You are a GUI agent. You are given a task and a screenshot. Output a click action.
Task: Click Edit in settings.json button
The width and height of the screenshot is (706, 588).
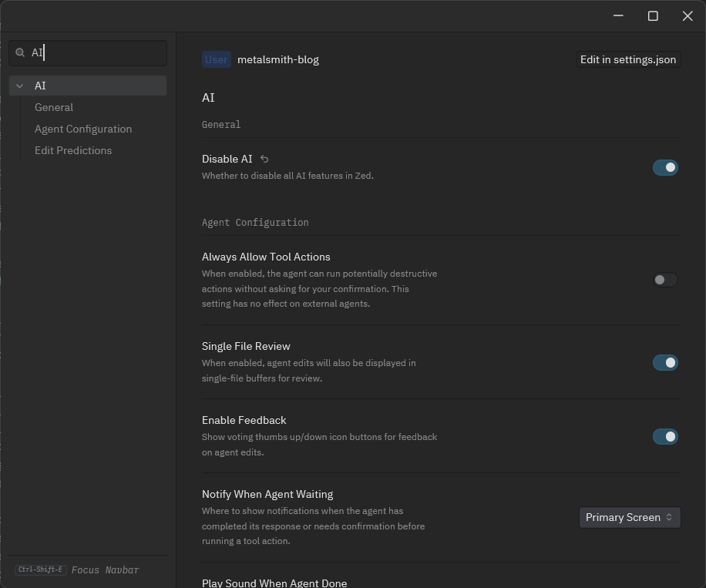pos(627,59)
